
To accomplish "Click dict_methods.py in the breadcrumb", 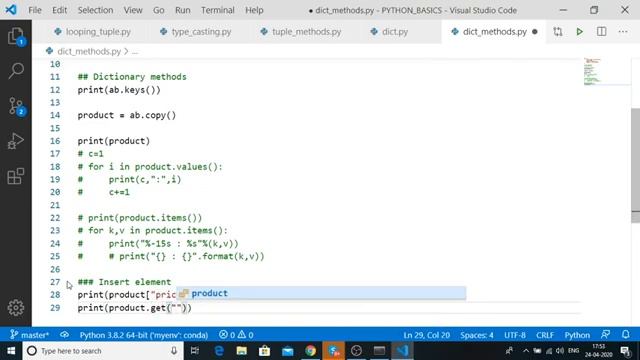I will pyautogui.click(x=89, y=51).
